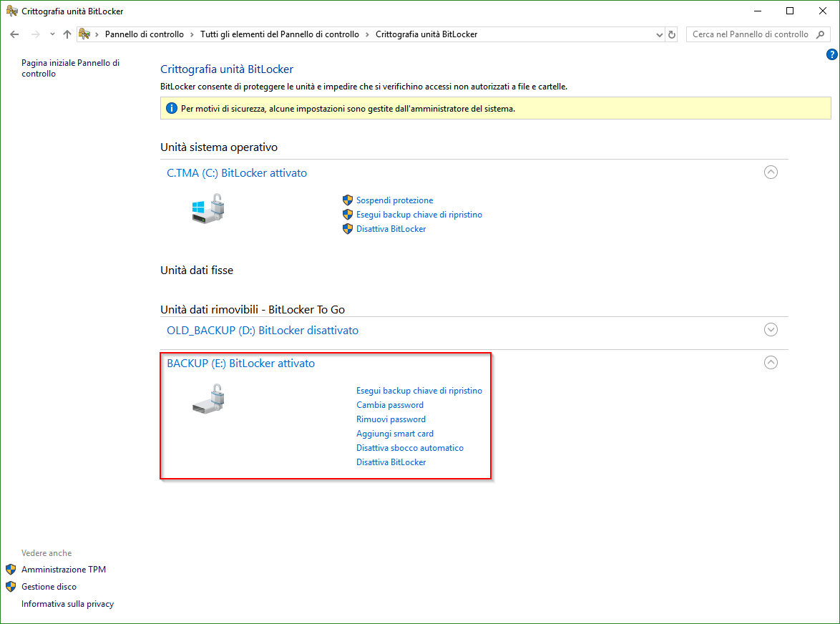Image resolution: width=840 pixels, height=624 pixels.
Task: Go back with the left arrow button
Action: [14, 34]
